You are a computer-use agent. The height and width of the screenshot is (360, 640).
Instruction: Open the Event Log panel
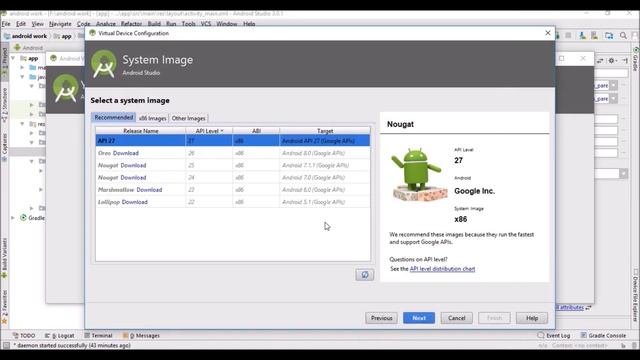554,336
